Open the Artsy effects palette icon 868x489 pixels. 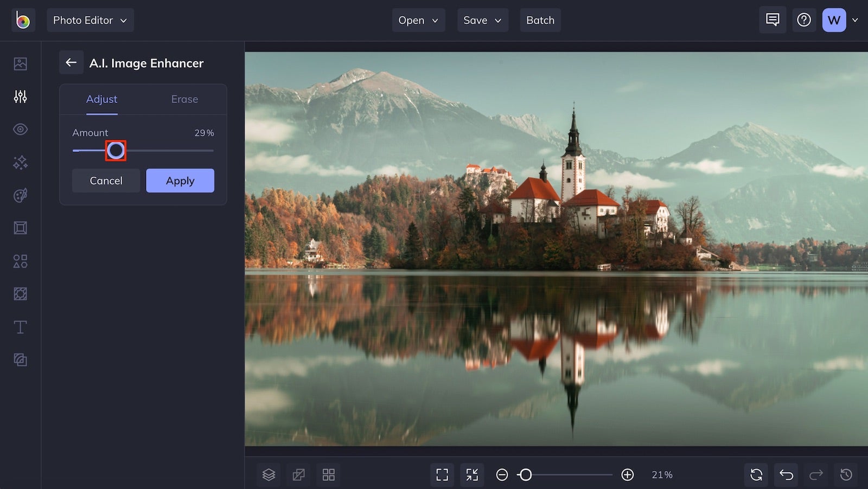click(20, 195)
